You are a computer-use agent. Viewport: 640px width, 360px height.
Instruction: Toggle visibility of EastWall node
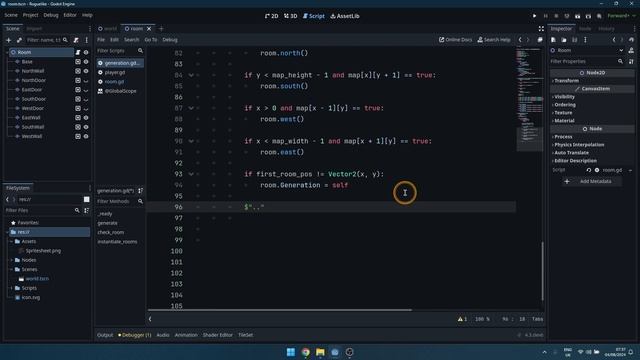(x=86, y=118)
